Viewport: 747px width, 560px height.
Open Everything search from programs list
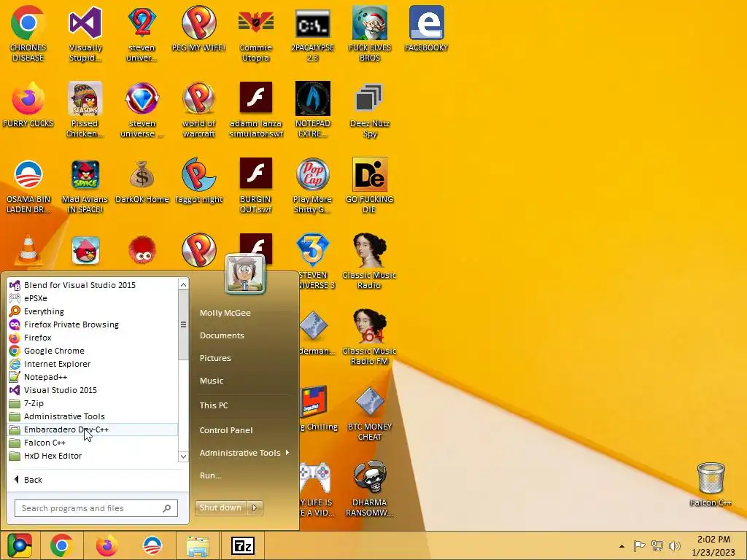93,311
